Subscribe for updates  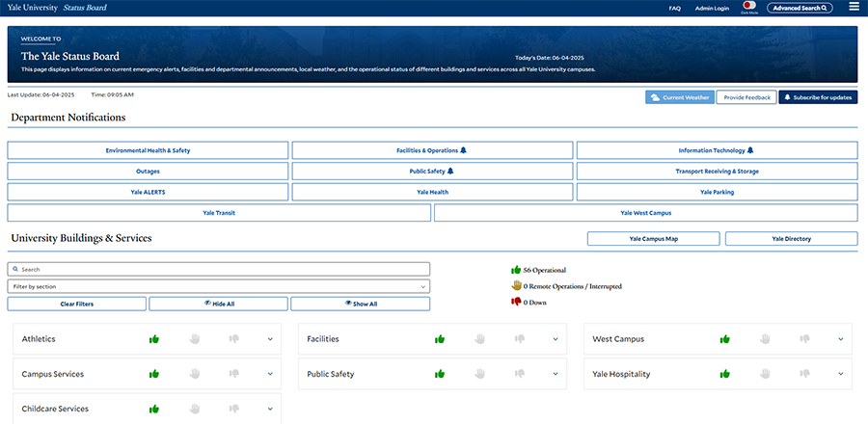(x=818, y=97)
